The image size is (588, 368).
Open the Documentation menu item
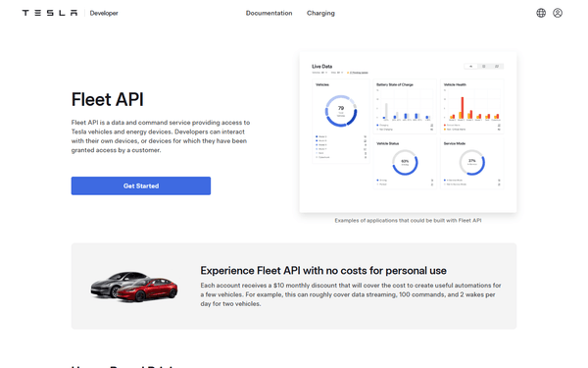pos(269,13)
